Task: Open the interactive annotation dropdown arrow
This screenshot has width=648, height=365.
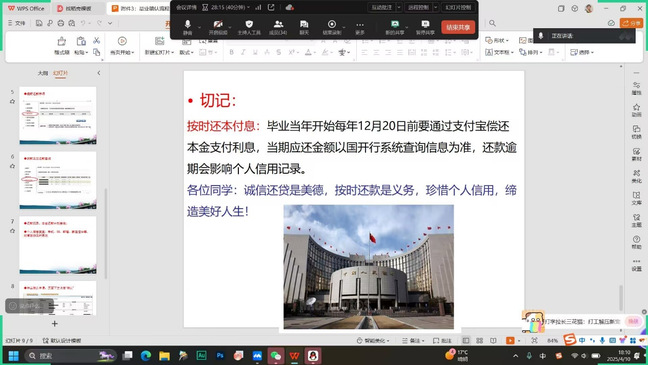Action: click(x=399, y=7)
